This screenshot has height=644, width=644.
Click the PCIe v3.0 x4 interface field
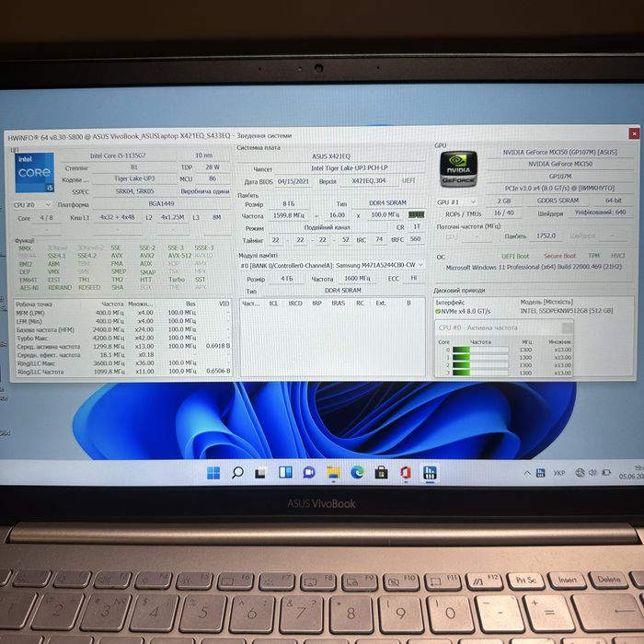click(559, 188)
